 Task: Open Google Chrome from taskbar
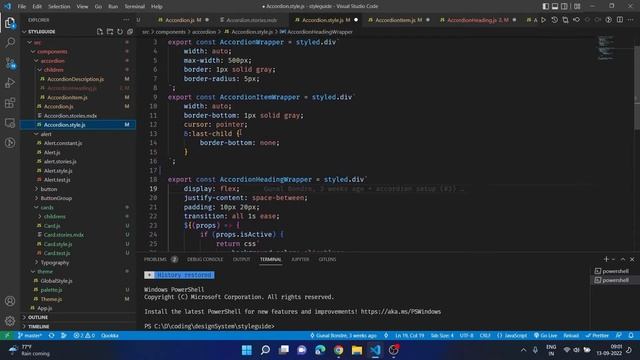[x=338, y=350]
